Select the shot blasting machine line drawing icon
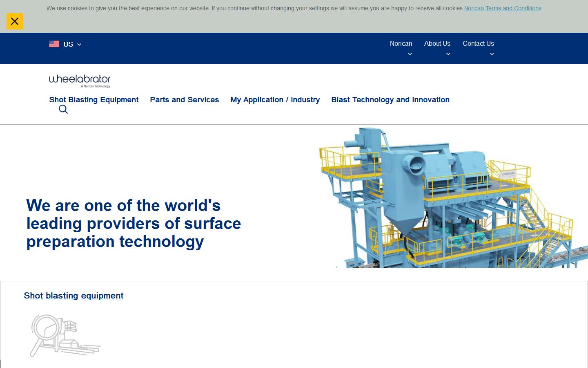Viewport: 588px width, 368px height. click(65, 335)
